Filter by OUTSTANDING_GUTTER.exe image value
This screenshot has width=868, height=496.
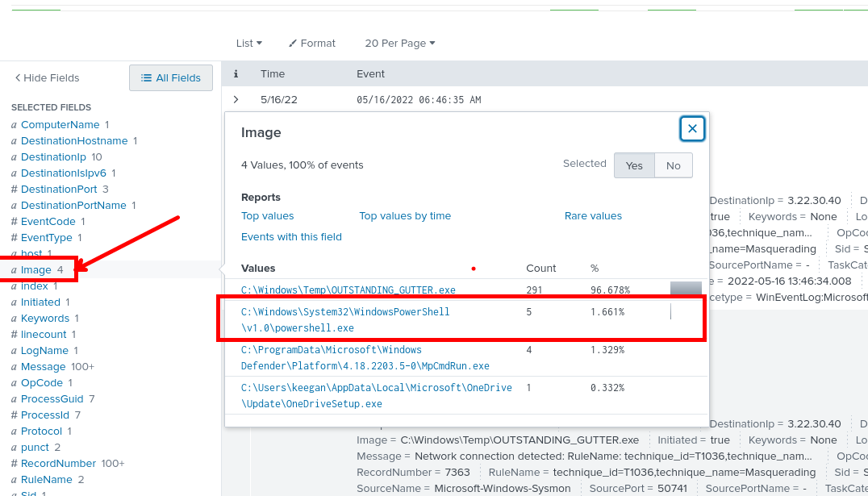[x=348, y=290]
